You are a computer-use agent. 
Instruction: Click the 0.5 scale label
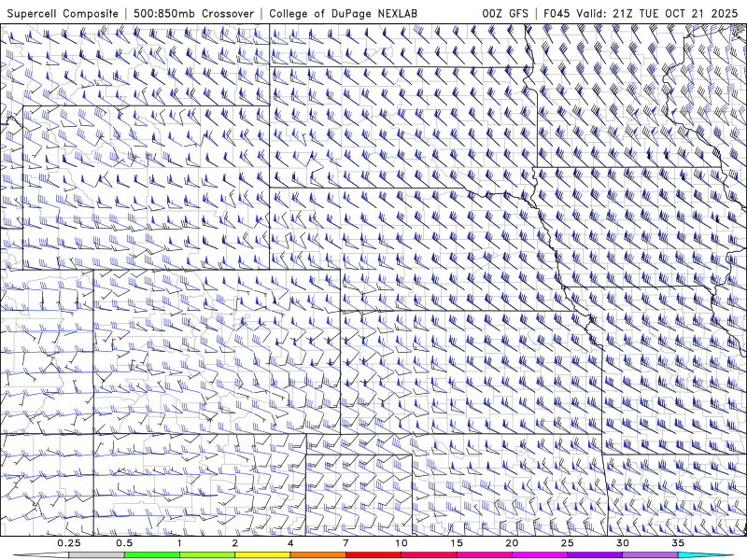[x=124, y=543]
